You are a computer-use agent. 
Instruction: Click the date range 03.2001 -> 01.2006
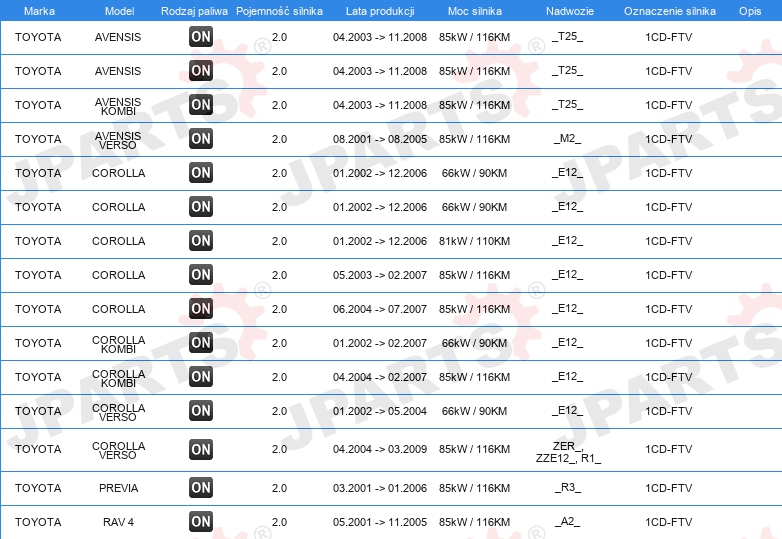[x=380, y=488]
